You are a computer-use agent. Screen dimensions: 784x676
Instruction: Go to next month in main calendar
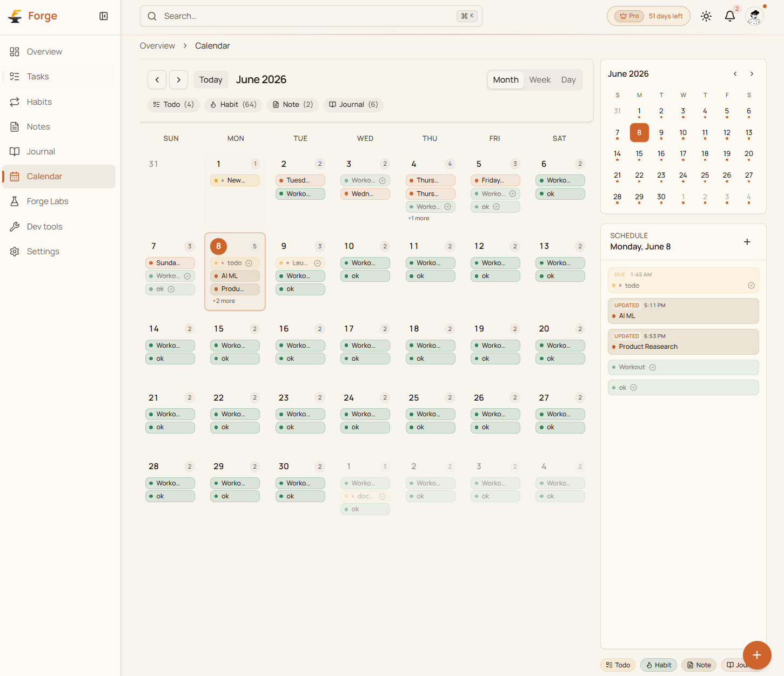pyautogui.click(x=178, y=80)
